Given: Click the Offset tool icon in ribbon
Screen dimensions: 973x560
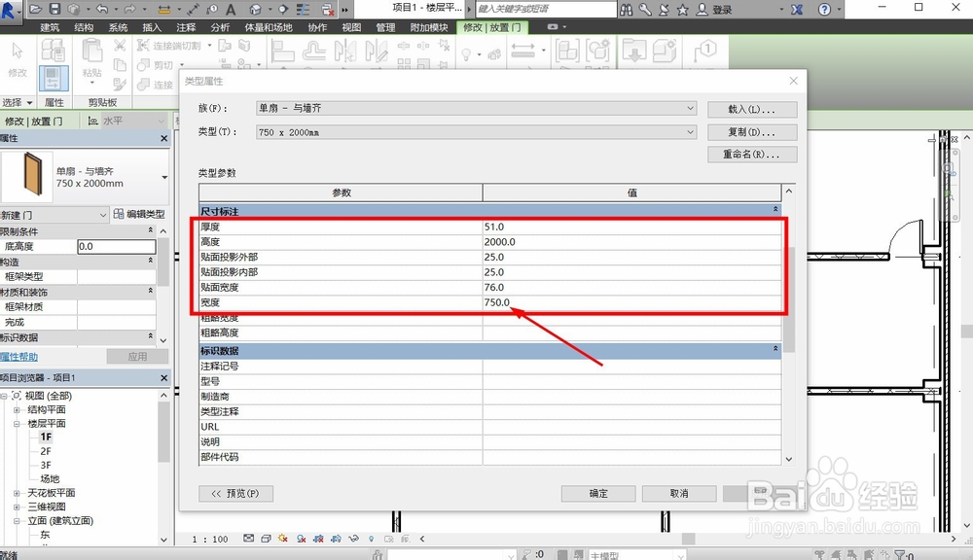Looking at the screenshot, I should click(x=314, y=51).
